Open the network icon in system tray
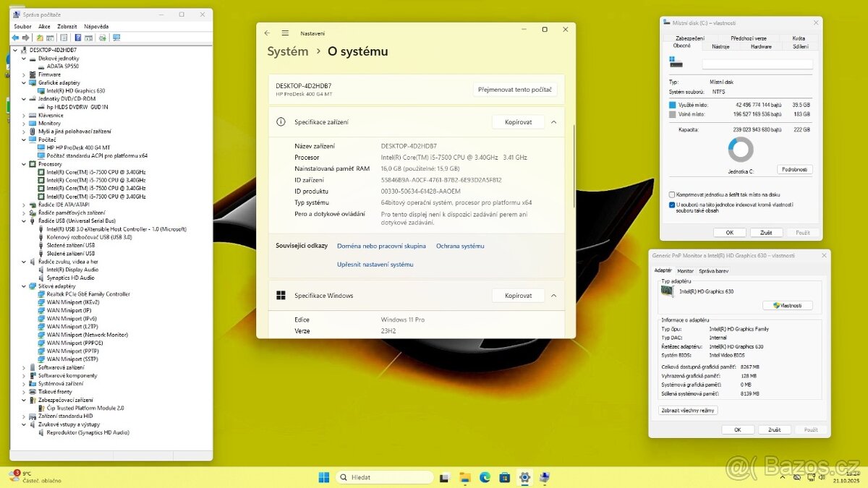Image resolution: width=868 pixels, height=488 pixels. (811, 477)
